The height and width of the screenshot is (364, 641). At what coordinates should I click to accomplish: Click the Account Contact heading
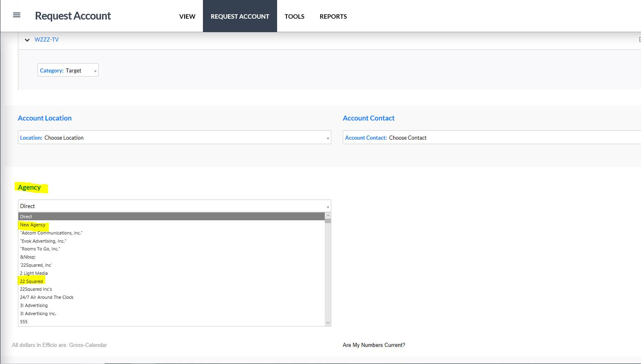point(369,118)
